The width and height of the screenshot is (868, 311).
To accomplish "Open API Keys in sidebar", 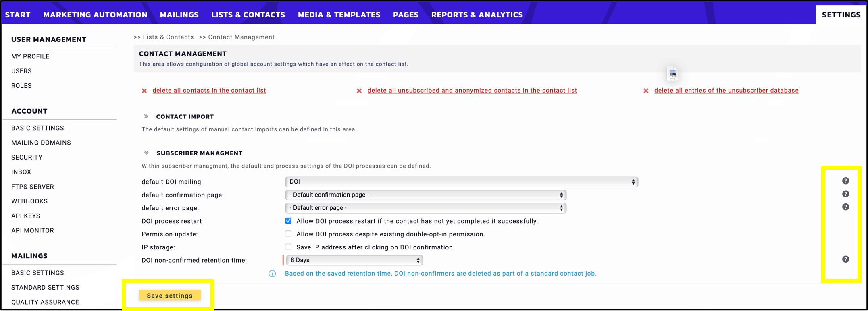I will 26,216.
